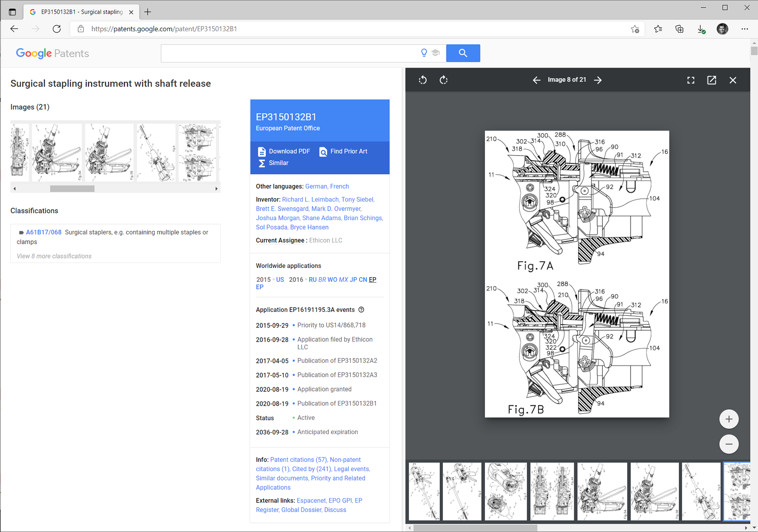Open Espacenet external link
This screenshot has width=758, height=532.
(311, 500)
